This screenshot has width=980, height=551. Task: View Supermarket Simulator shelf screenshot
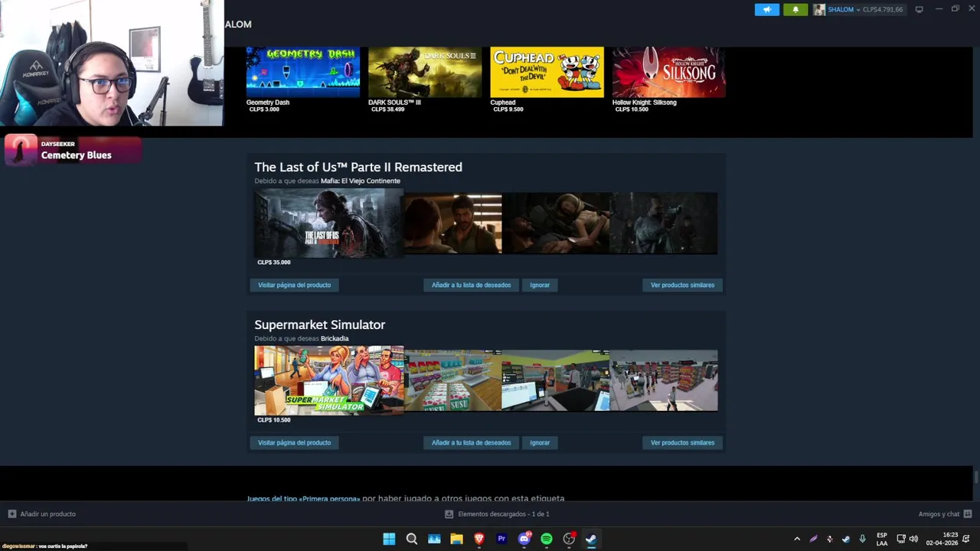coord(453,380)
